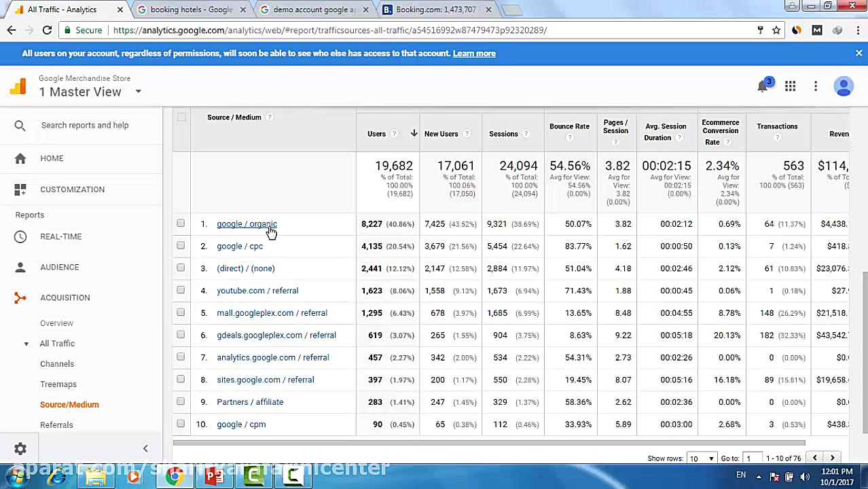The width and height of the screenshot is (868, 489).
Task: Open Channels report in sidebar
Action: point(57,364)
